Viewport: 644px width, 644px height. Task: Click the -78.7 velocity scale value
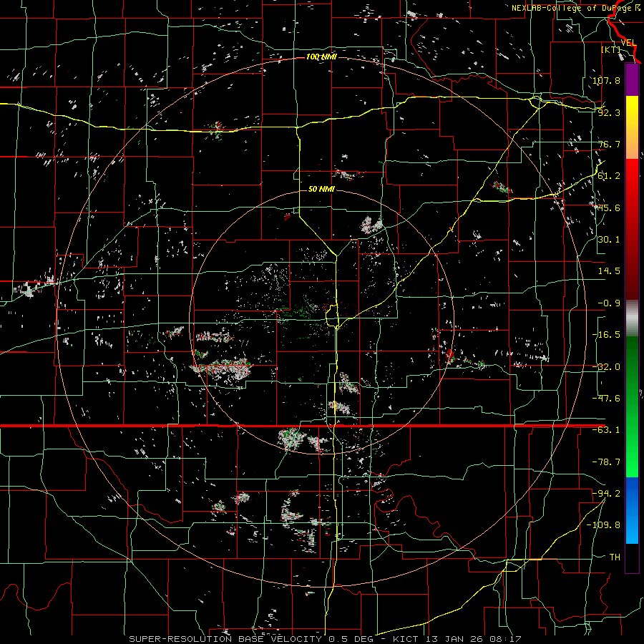point(607,462)
